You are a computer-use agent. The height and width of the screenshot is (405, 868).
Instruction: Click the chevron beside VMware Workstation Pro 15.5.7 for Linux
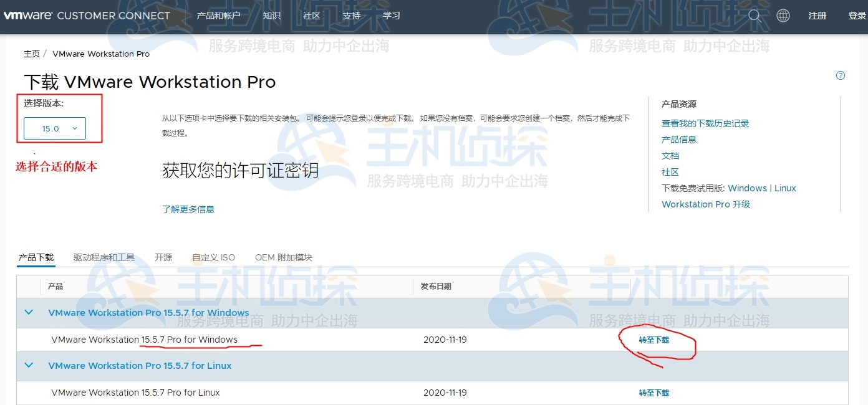coord(28,366)
